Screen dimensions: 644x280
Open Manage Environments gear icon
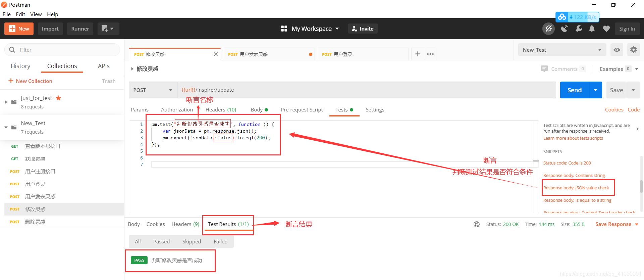click(633, 50)
